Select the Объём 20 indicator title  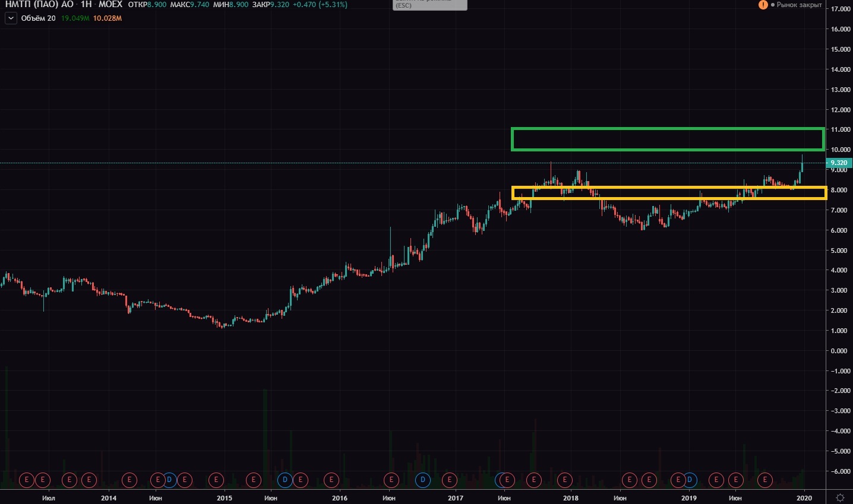pyautogui.click(x=38, y=18)
